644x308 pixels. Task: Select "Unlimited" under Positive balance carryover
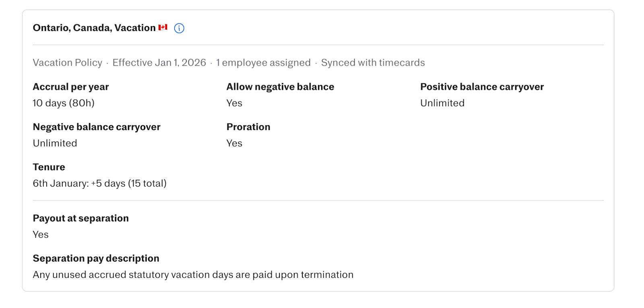pyautogui.click(x=442, y=103)
